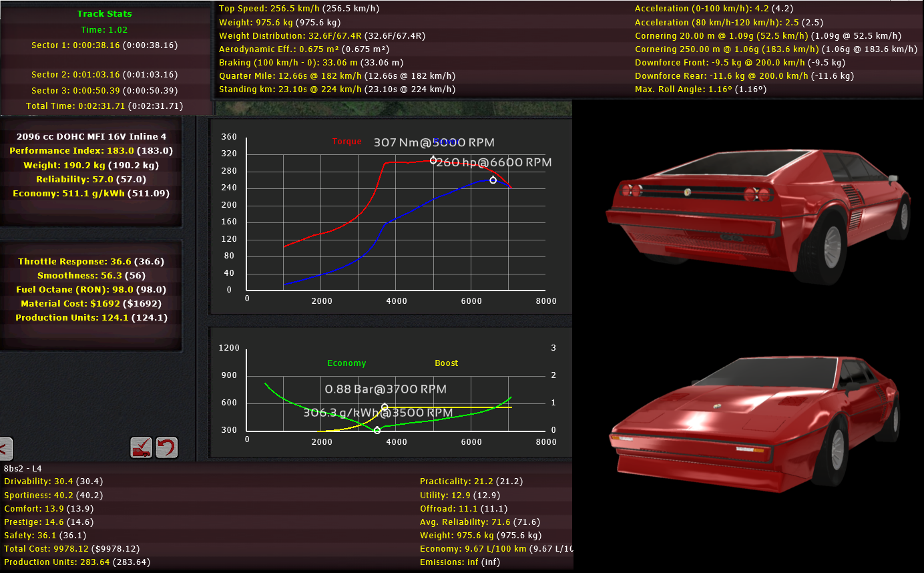Click the red undo arrow icon
924x573 pixels.
pos(167,447)
